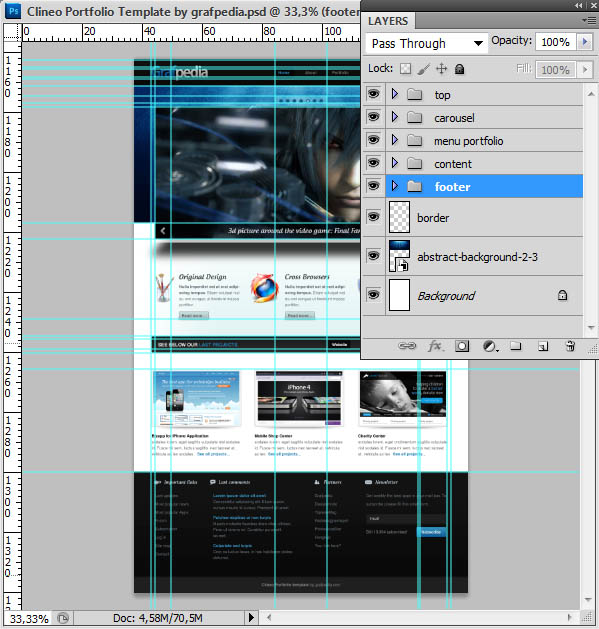Open the Layers panel options menu
Viewport: 599px width, 629px height.
coord(589,20)
